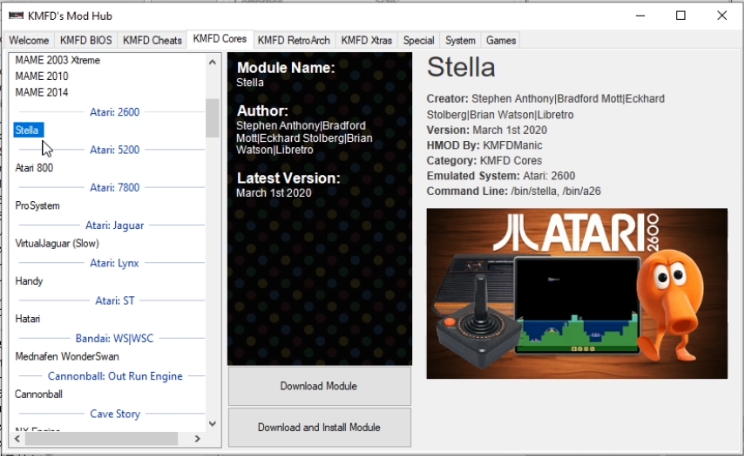Click the Atari: Lynx group header
Image resolution: width=744 pixels, height=456 pixels.
(114, 263)
